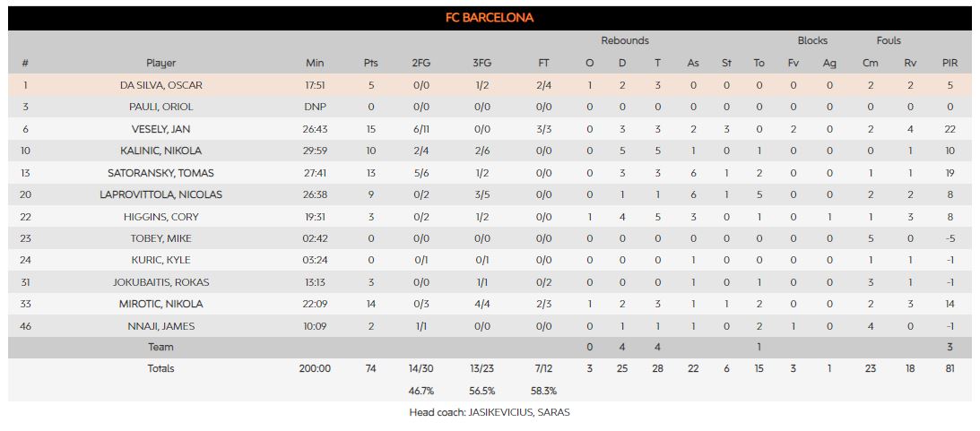Open NNAJI, JAMES player link
The width and height of the screenshot is (980, 431).
[x=161, y=326]
